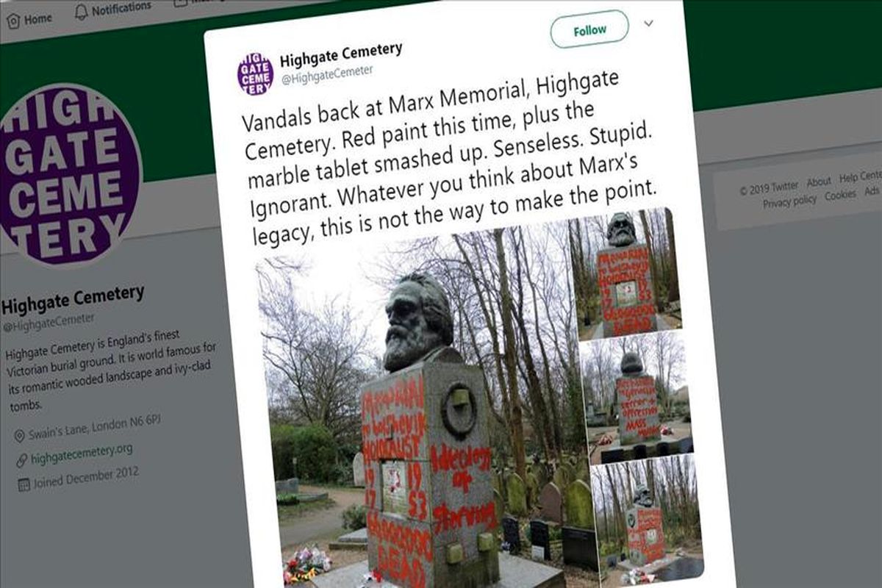
Task: Open the middle-right small memorial photo
Action: pyautogui.click(x=638, y=397)
